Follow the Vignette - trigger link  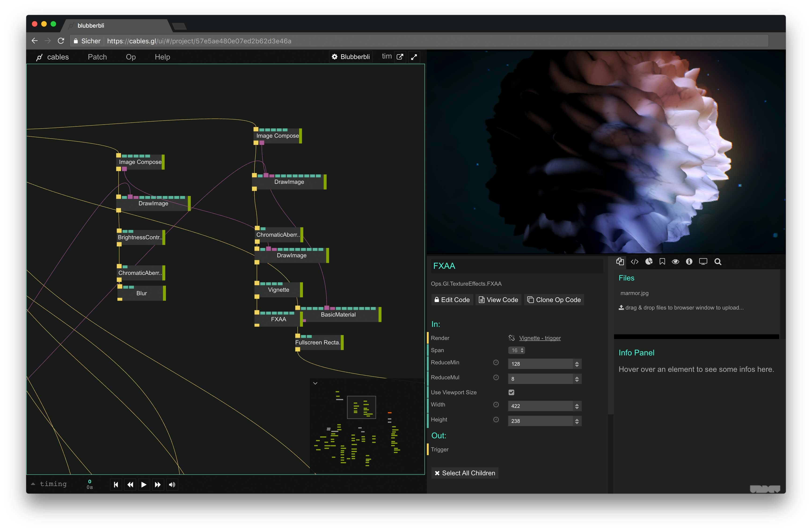(540, 338)
